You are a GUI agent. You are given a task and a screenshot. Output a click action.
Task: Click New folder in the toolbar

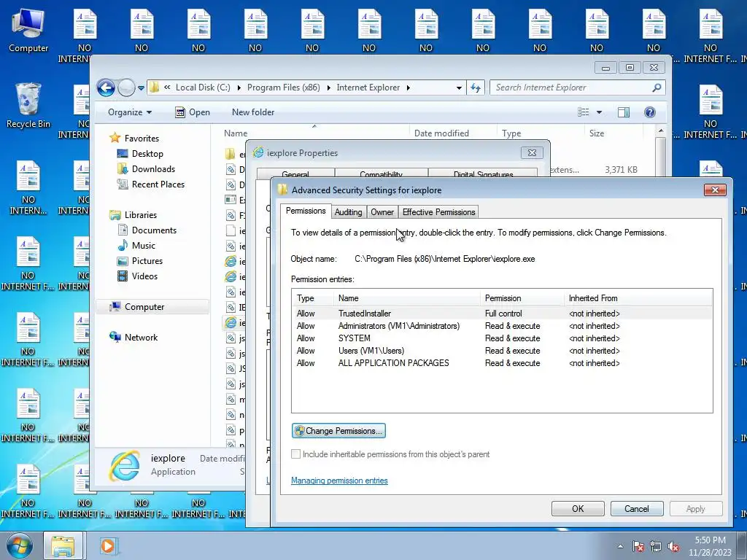tap(253, 112)
